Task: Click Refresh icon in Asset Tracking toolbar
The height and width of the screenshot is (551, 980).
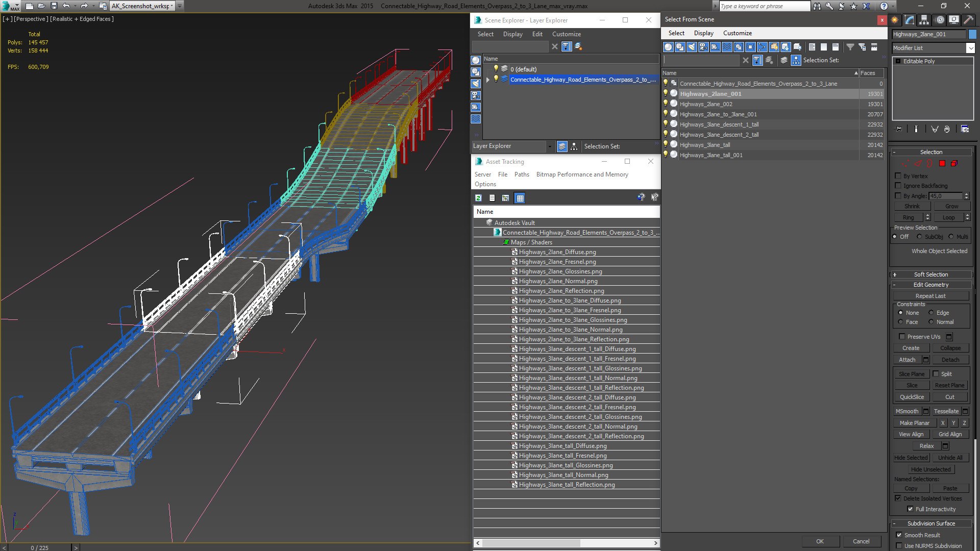Action: pyautogui.click(x=478, y=198)
